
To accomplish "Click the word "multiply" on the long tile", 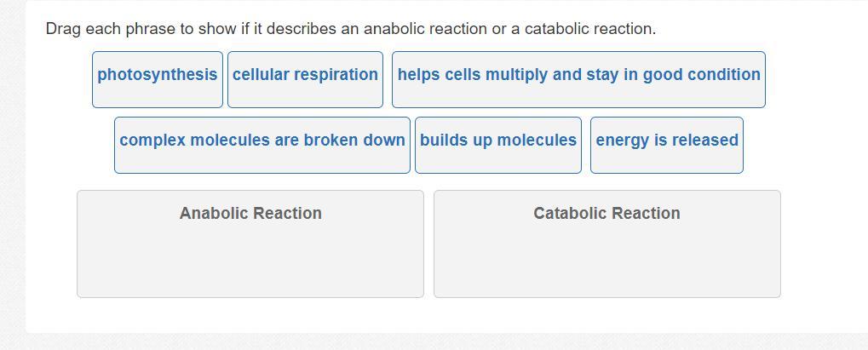I will coord(516,75).
